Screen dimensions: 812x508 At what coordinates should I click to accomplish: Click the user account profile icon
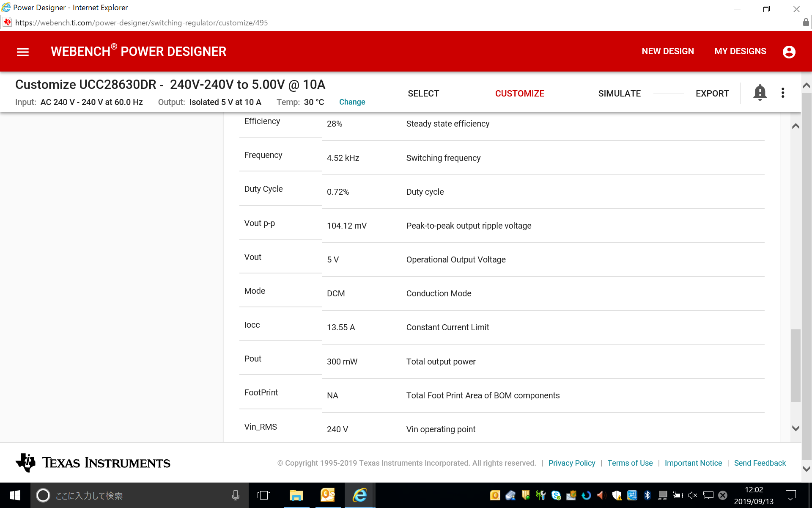tap(789, 52)
